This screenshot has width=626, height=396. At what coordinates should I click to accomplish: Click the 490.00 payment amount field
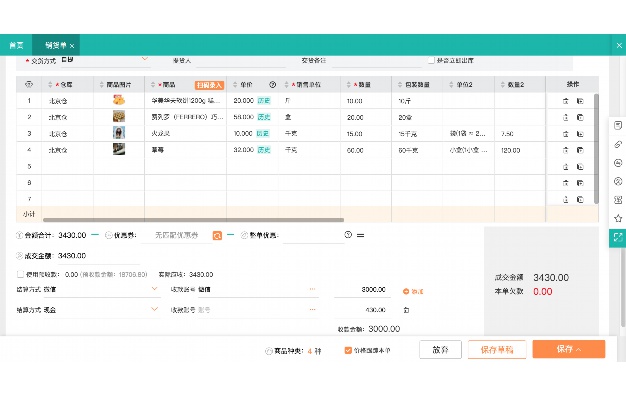click(x=362, y=310)
